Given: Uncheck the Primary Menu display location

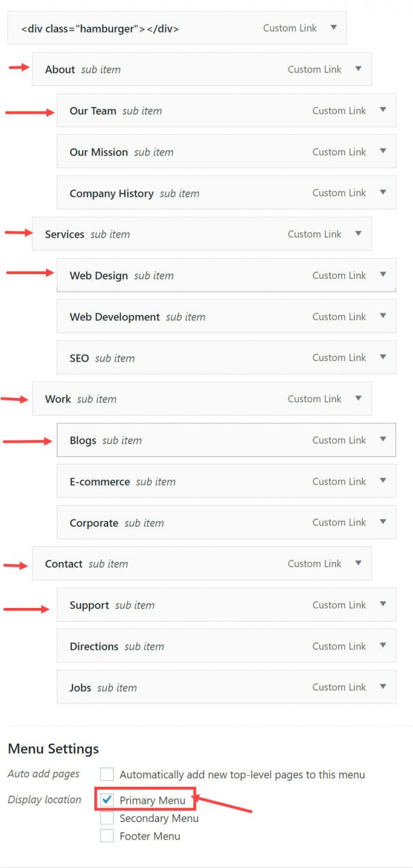Looking at the screenshot, I should pyautogui.click(x=106, y=800).
